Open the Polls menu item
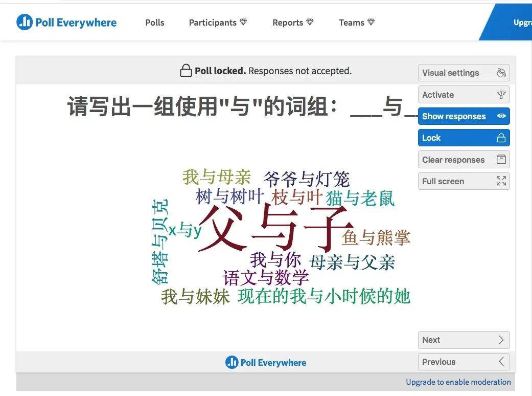The height and width of the screenshot is (396, 532). (155, 23)
